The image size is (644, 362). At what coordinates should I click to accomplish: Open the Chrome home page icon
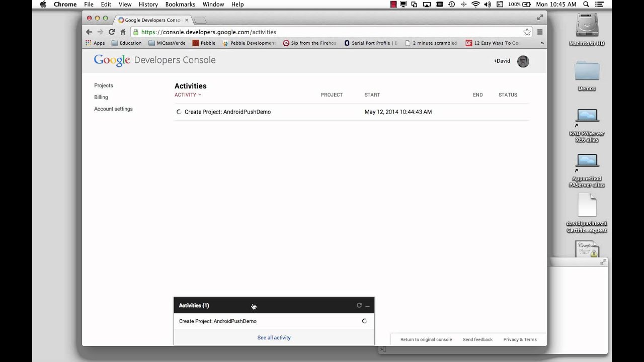(x=123, y=32)
